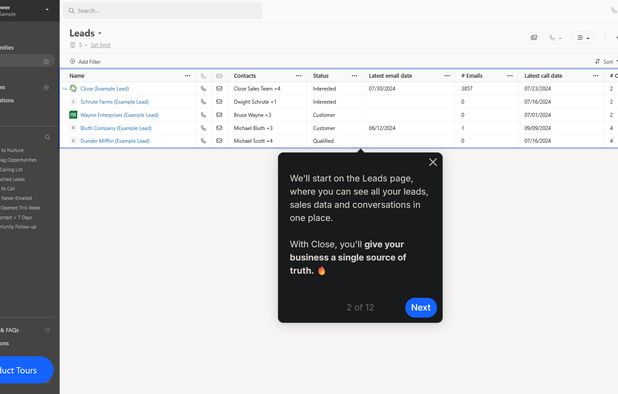Call the Bluth Company lead
The width and height of the screenshot is (618, 394).
(203, 128)
